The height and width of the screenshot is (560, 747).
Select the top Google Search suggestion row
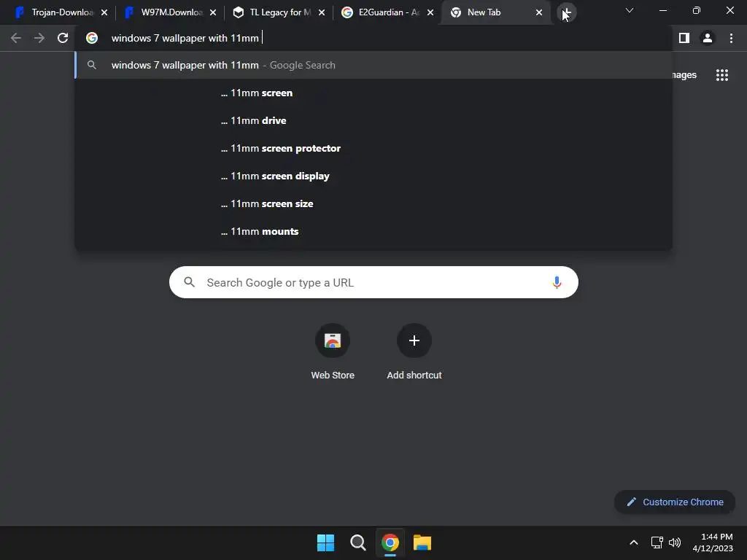click(x=373, y=65)
